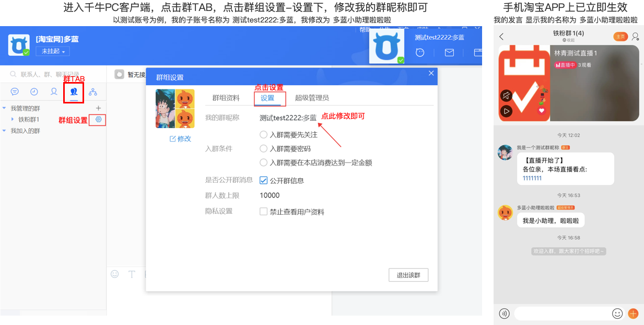This screenshot has height=325, width=644.
Task: Tap the orange 主页 button in phone header
Action: pos(620,37)
